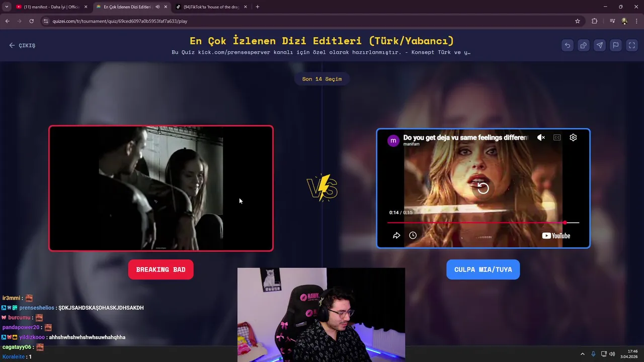
Task: Open the media controls icon in the toolbar
Action: click(x=612, y=21)
